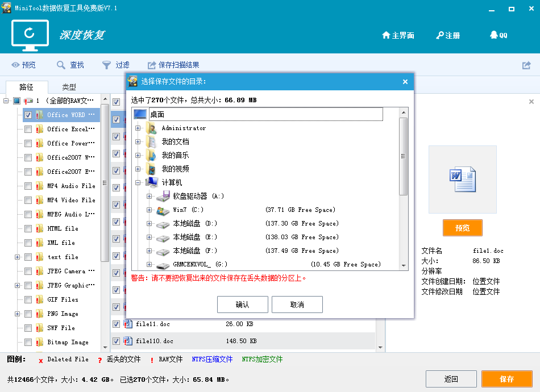The image size is (540, 392).
Task: Expand the 我的文档 folder node
Action: [138, 142]
